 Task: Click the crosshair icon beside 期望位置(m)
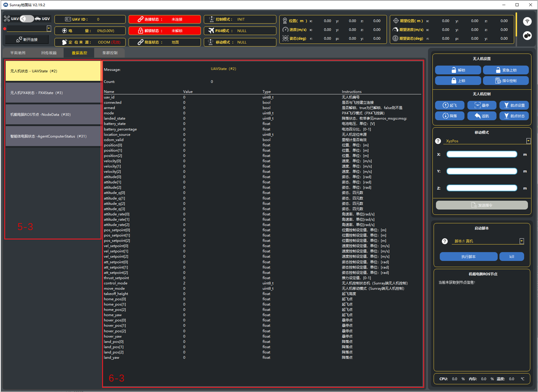click(396, 21)
